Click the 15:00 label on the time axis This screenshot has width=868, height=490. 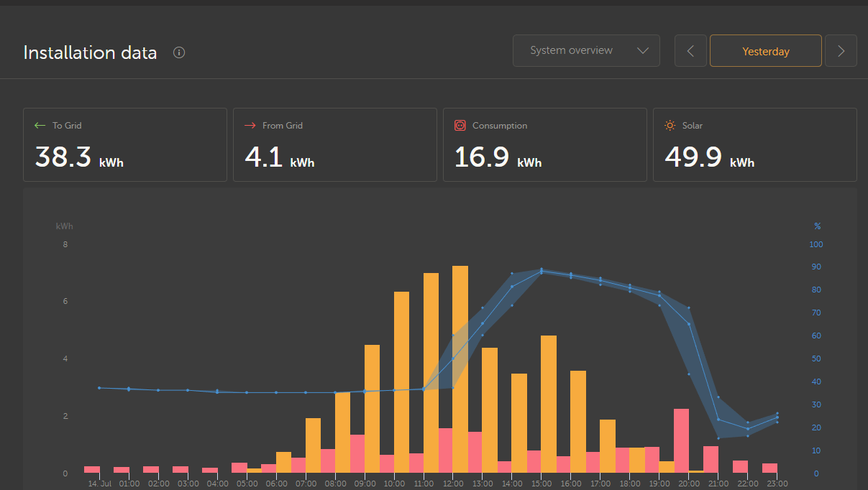click(x=542, y=484)
